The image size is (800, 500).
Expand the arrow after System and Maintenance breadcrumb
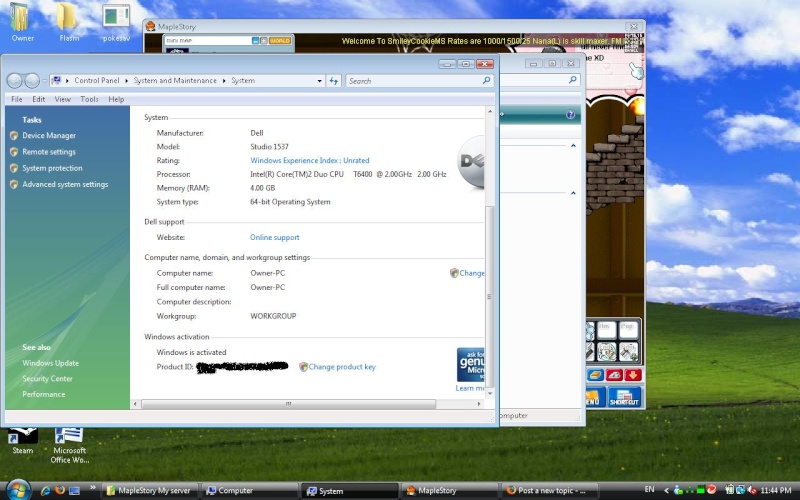pyautogui.click(x=223, y=81)
